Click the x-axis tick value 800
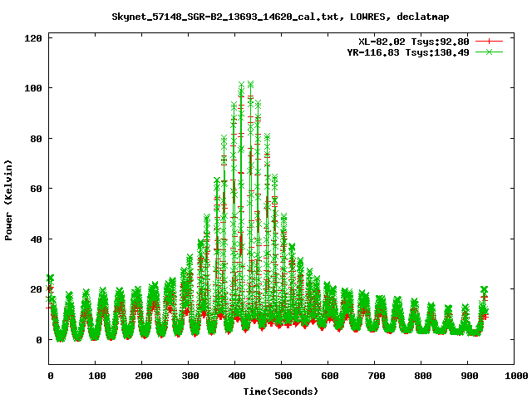The width and height of the screenshot is (532, 399). pyautogui.click(x=422, y=376)
